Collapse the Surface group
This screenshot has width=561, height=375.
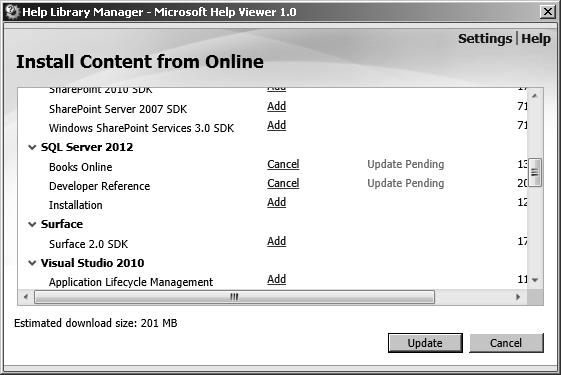(32, 224)
